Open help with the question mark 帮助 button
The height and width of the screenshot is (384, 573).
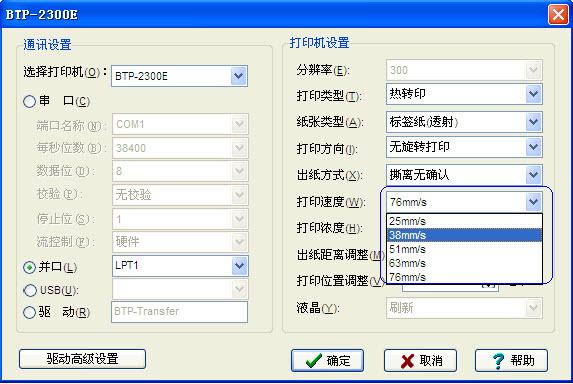coord(511,360)
